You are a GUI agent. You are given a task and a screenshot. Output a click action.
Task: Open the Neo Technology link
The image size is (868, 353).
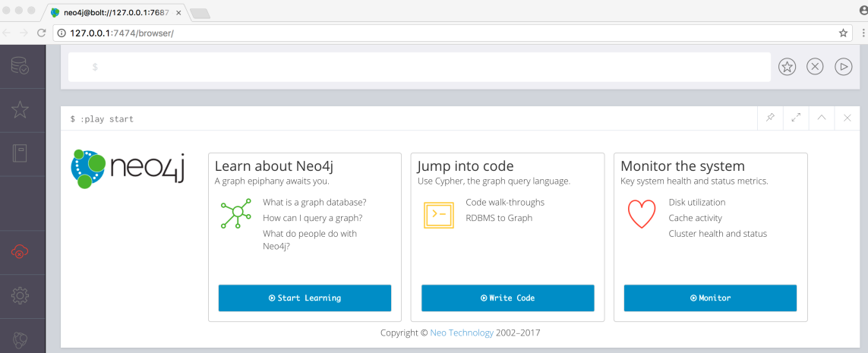462,333
